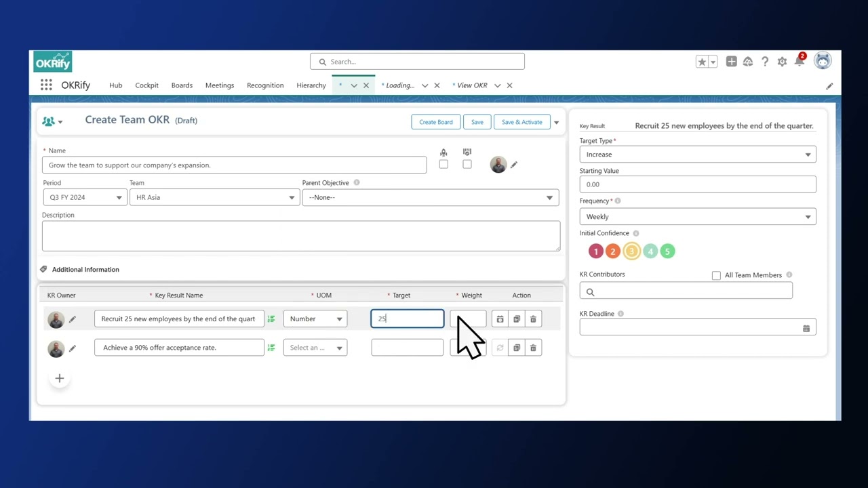
Task: Expand more actions arrow beside Save & Activate
Action: click(556, 122)
